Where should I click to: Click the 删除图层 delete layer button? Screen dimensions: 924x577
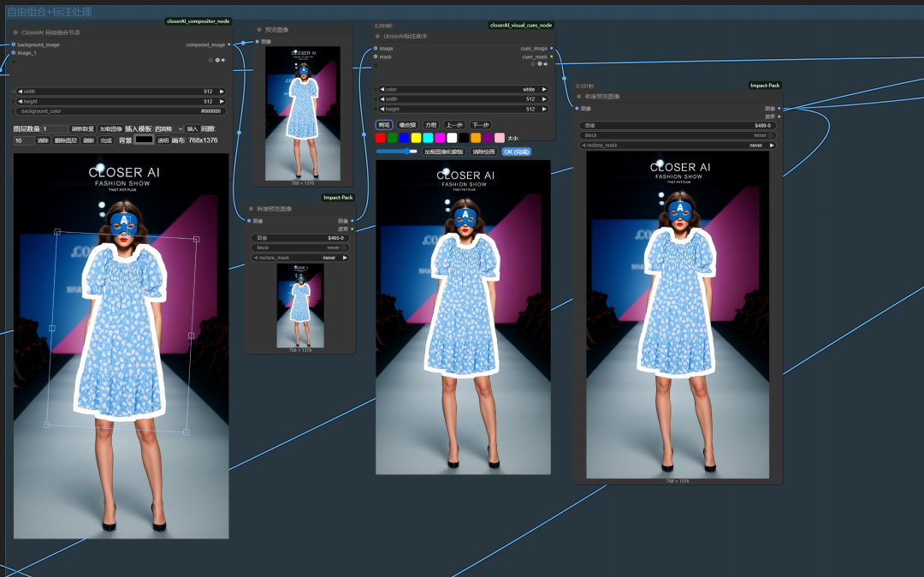click(66, 140)
